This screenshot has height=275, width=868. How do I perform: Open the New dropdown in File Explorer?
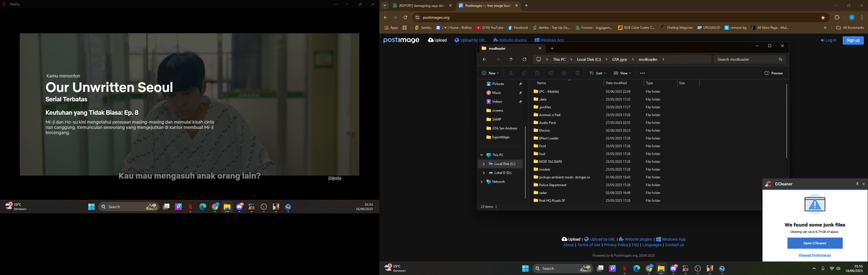[490, 73]
